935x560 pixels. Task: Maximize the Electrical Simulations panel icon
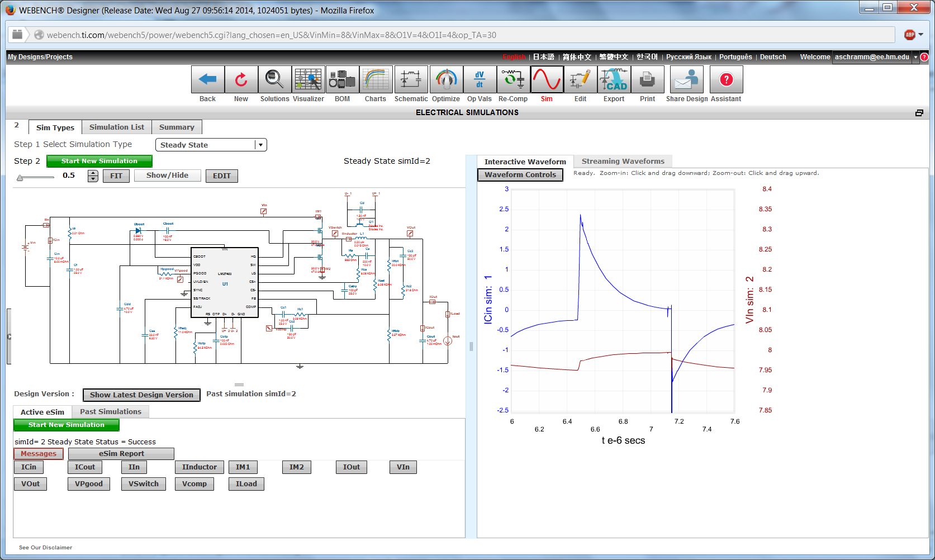tap(919, 113)
